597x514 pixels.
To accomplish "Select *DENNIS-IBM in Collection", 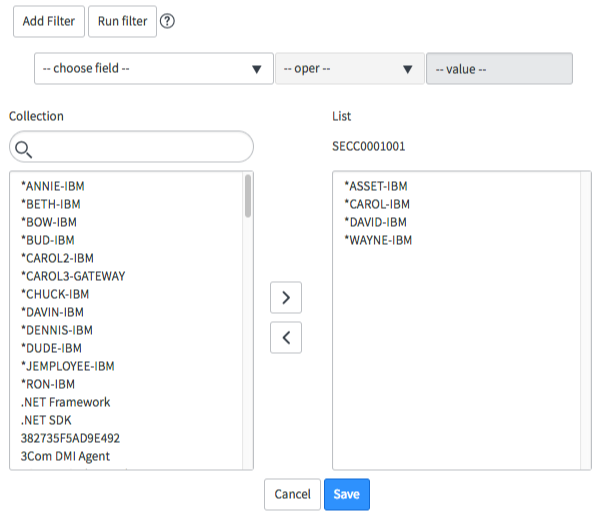I will 57,330.
